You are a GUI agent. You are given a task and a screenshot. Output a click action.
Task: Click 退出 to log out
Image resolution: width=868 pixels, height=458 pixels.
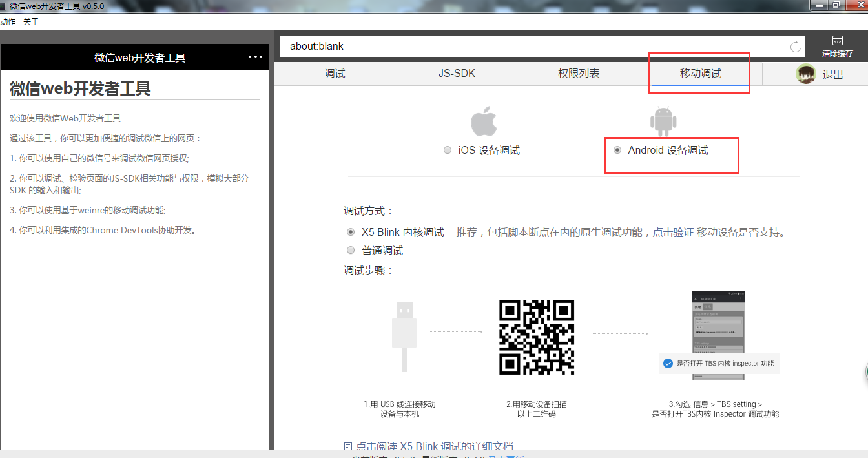point(833,75)
